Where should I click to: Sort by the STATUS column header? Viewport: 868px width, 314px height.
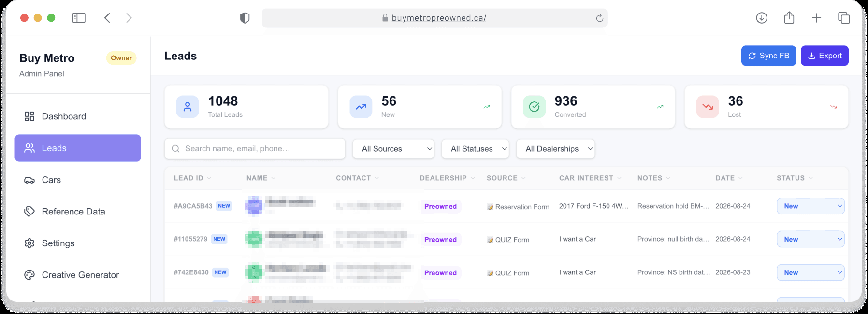[x=795, y=178]
